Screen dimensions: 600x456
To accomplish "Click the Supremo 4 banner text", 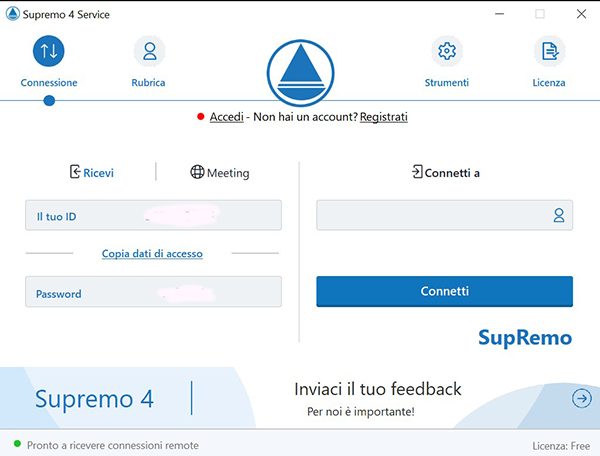I will point(94,399).
